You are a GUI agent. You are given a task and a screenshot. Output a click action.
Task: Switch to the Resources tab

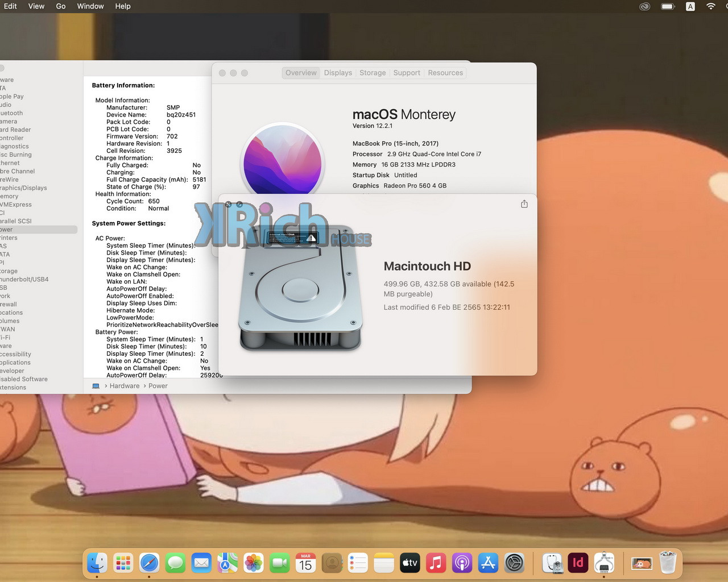tap(445, 73)
